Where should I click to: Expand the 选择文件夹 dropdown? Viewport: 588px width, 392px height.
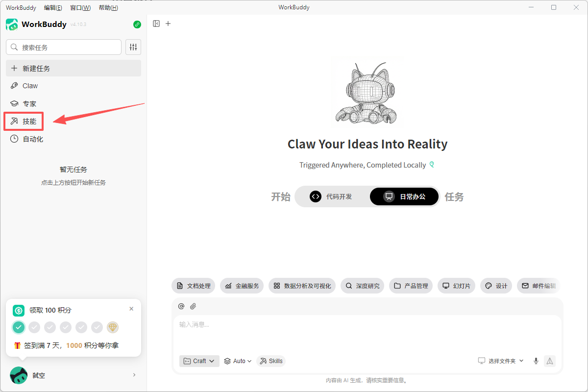(501, 361)
